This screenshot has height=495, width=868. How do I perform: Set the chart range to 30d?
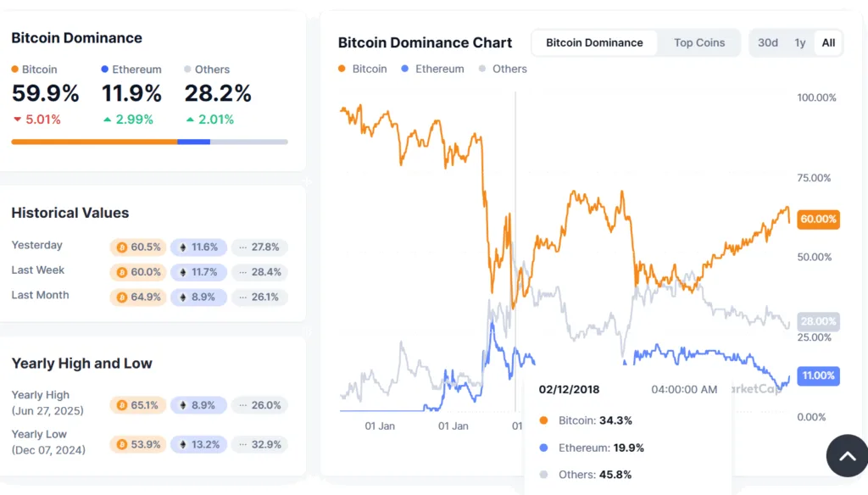(767, 42)
